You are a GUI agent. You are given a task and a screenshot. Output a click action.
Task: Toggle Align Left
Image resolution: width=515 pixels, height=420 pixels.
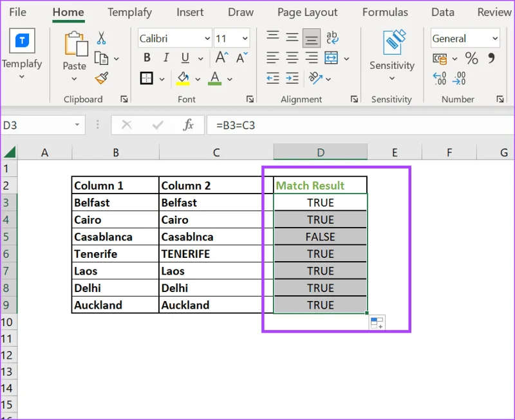click(272, 58)
